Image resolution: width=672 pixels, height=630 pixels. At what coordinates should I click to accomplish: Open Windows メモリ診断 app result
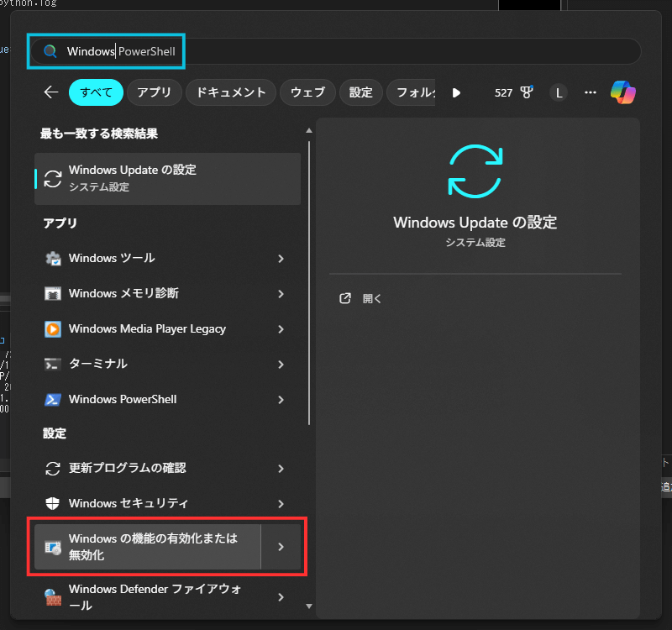123,293
